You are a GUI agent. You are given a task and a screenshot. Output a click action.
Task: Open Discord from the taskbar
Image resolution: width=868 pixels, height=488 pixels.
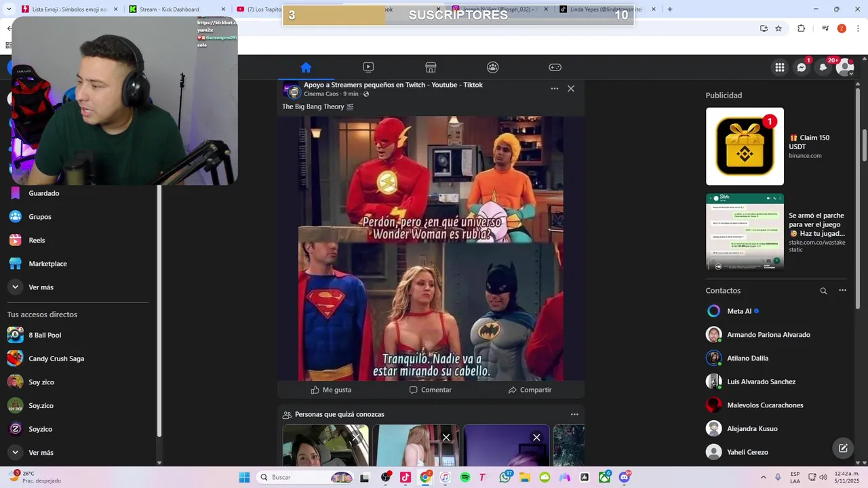[x=625, y=477]
